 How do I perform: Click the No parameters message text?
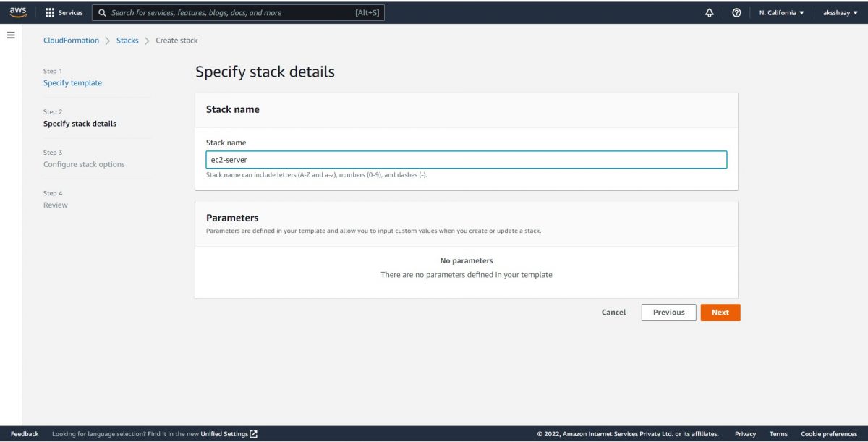pyautogui.click(x=467, y=260)
